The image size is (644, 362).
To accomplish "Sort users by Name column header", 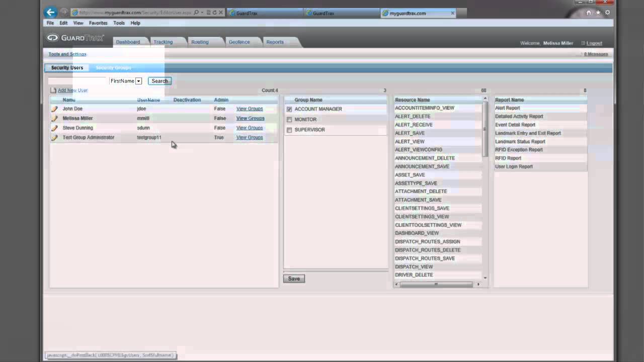I will tap(69, 100).
